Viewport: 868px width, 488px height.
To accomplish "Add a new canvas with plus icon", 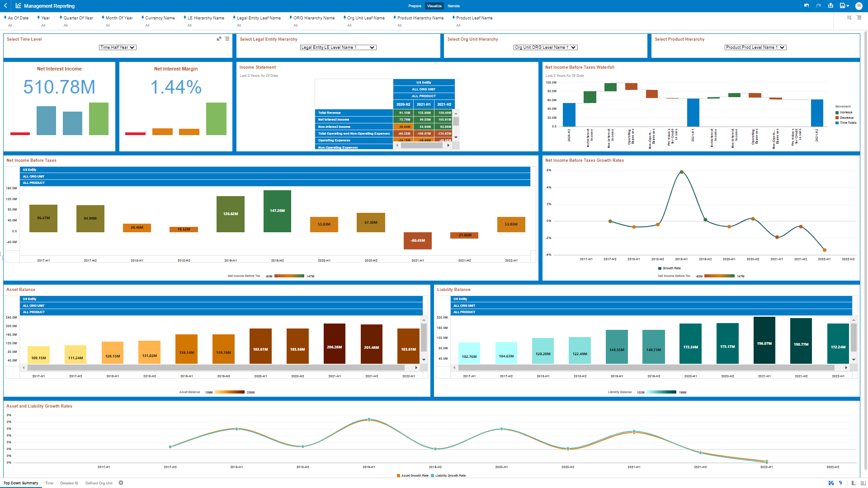I will click(121, 483).
